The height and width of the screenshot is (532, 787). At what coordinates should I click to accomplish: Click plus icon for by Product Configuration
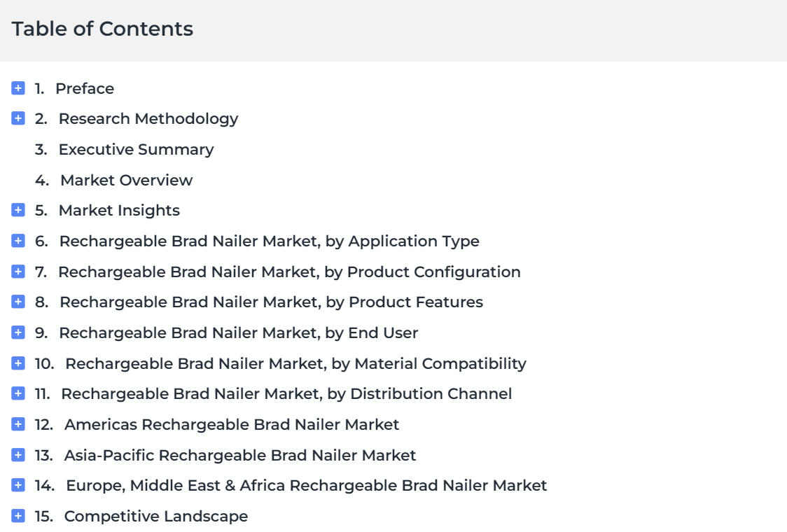(18, 272)
